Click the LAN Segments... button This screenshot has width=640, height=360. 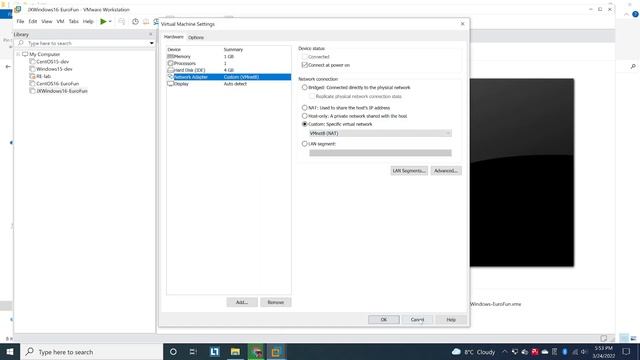pos(409,171)
